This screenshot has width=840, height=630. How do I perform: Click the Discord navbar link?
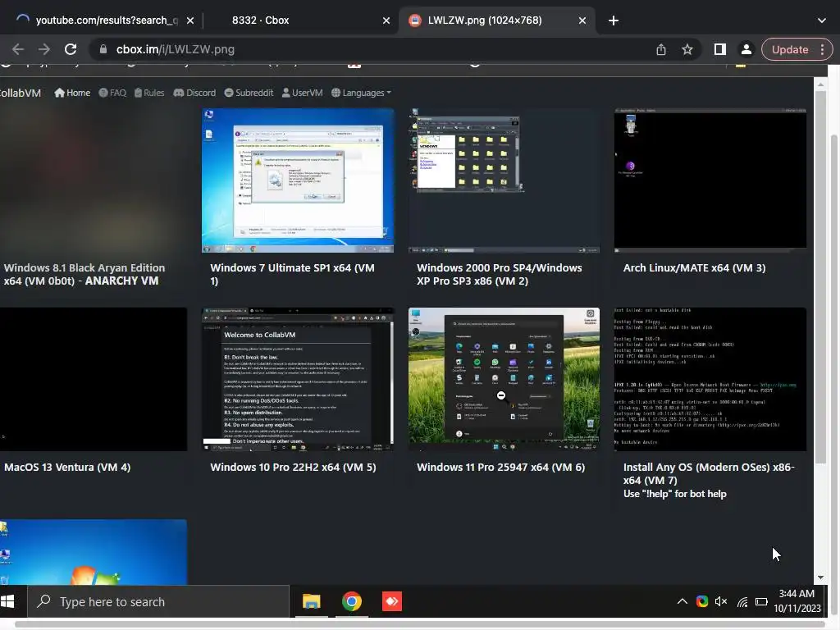click(x=194, y=93)
